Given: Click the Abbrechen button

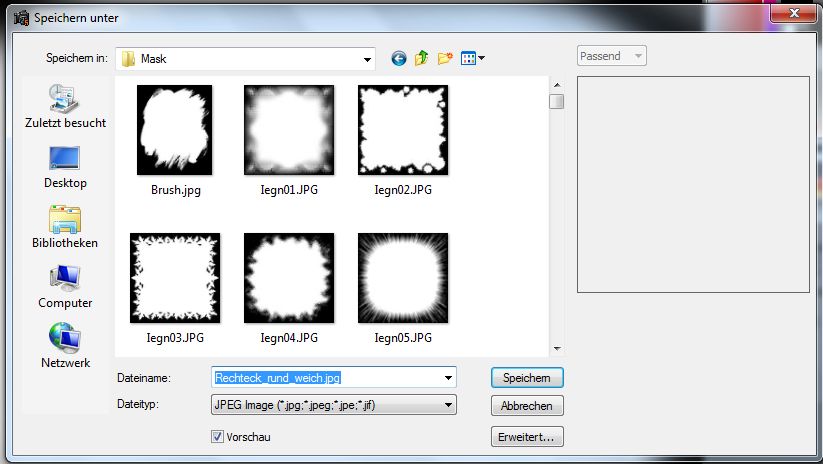Looking at the screenshot, I should pyautogui.click(x=527, y=406).
